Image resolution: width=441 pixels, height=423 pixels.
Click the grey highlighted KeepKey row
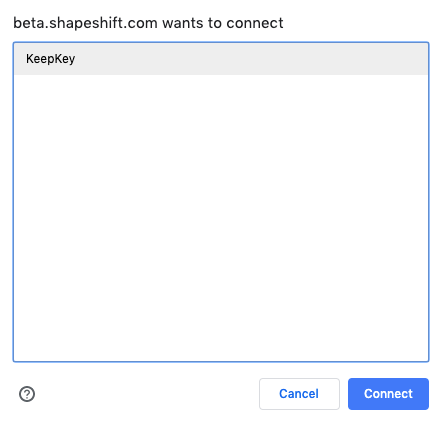(x=221, y=59)
